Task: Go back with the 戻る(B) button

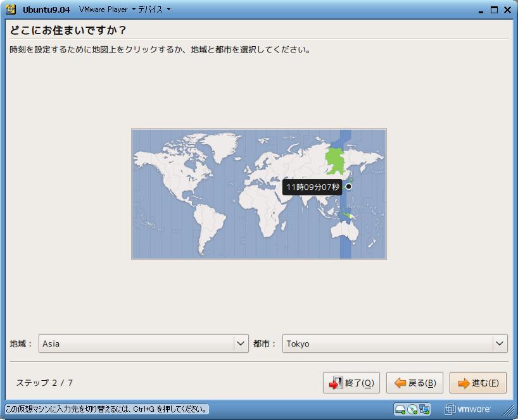Action: click(415, 383)
